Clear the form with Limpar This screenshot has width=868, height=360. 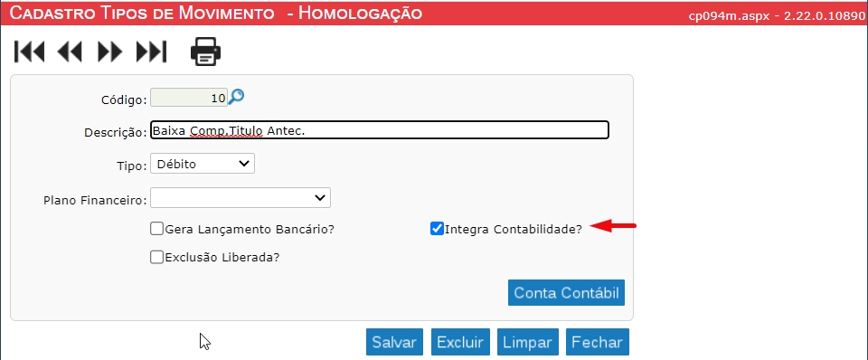pos(527,342)
